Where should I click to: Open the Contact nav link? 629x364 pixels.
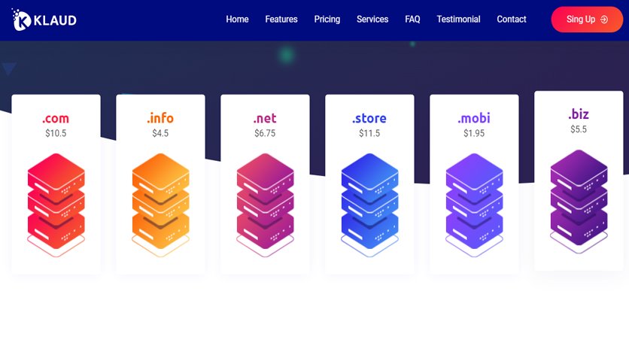(512, 20)
